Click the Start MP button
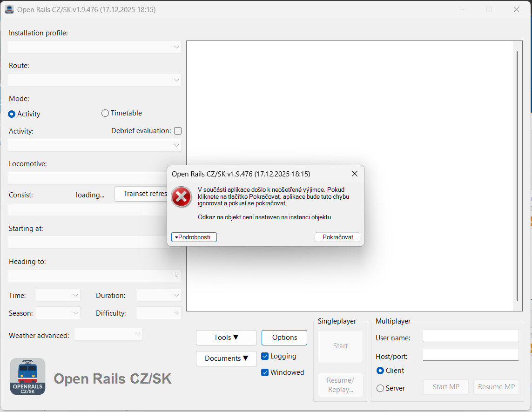 point(446,387)
